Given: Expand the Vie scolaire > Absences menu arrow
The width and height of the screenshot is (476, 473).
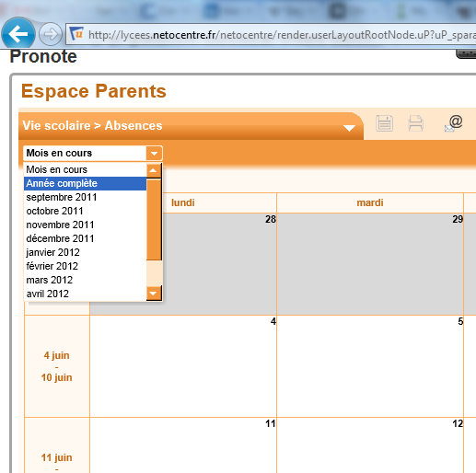Looking at the screenshot, I should pos(349,128).
